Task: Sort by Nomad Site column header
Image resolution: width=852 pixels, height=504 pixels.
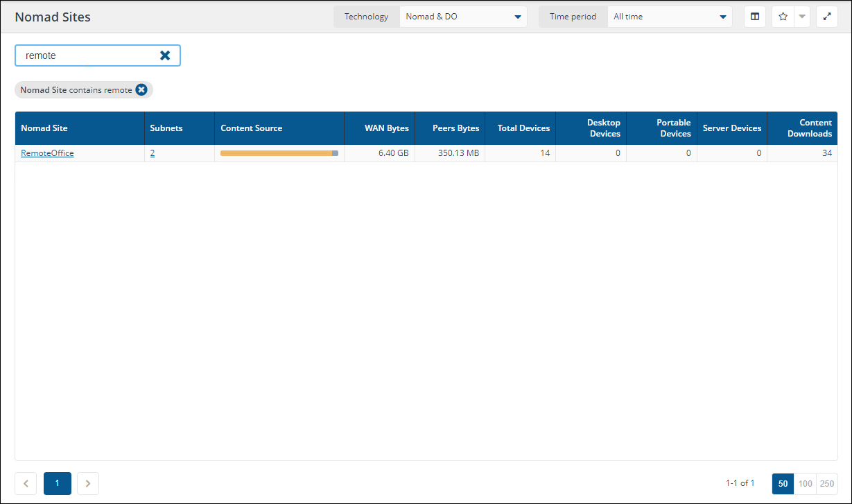Action: point(44,128)
